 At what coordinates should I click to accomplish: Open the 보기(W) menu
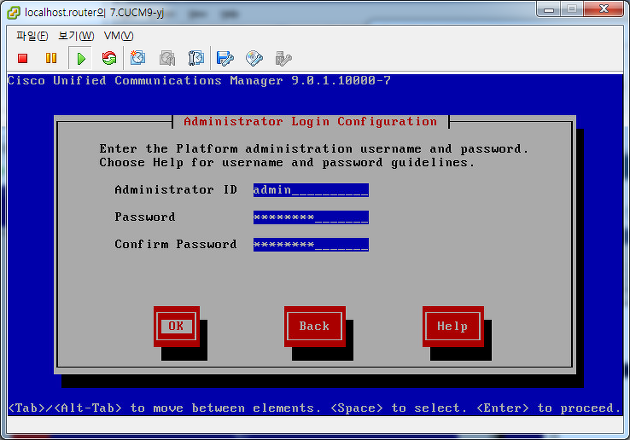(76, 36)
